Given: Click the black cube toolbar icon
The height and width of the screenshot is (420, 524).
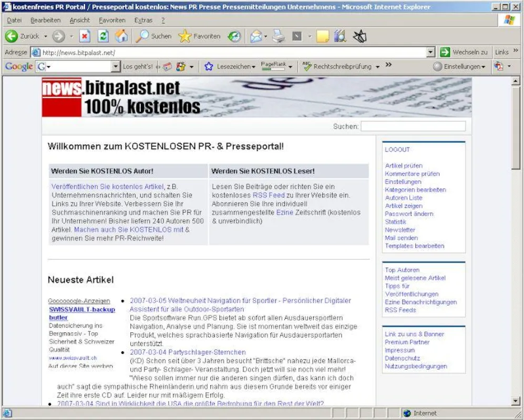Looking at the screenshot, I should 360,36.
